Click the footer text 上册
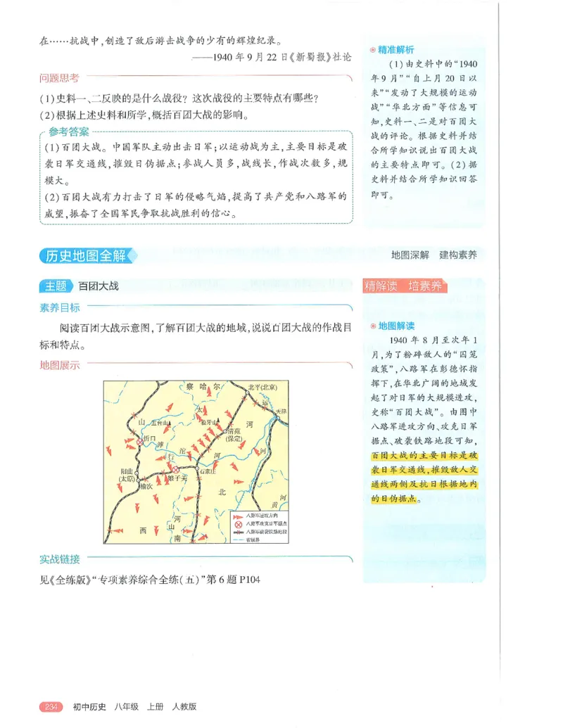563x728 pixels. pos(156,707)
